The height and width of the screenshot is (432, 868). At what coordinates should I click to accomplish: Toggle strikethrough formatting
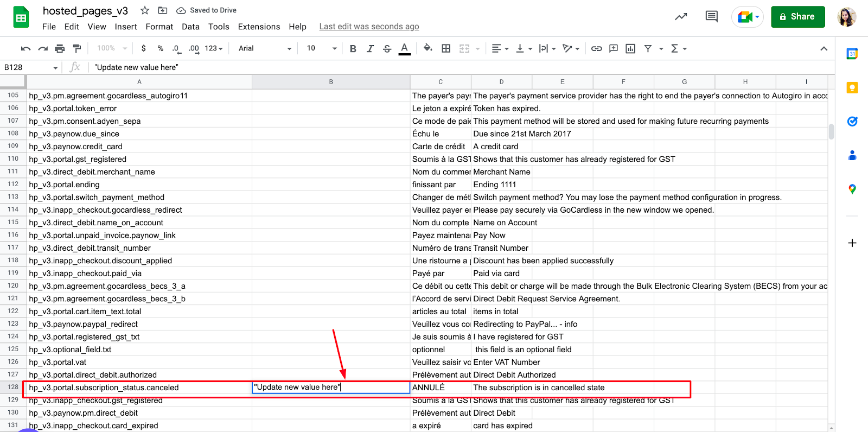click(387, 49)
